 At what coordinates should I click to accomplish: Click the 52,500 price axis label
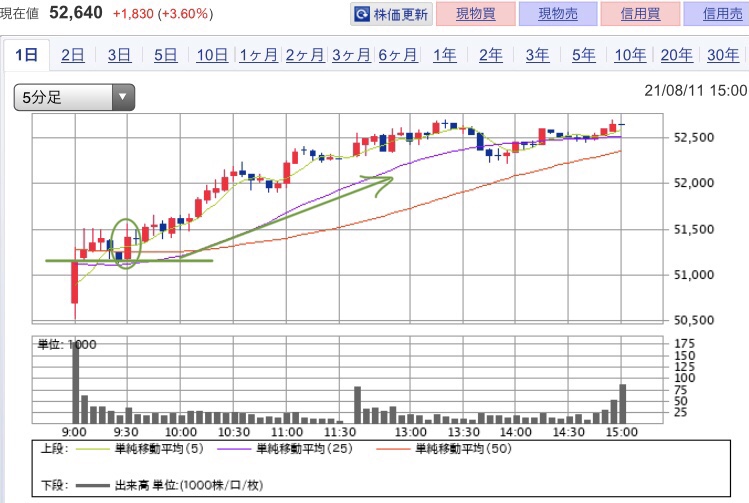pos(694,138)
